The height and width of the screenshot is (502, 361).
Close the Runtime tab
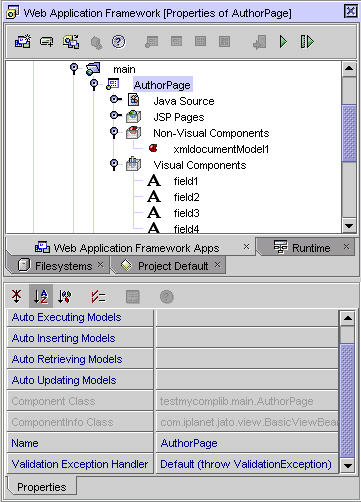point(347,246)
